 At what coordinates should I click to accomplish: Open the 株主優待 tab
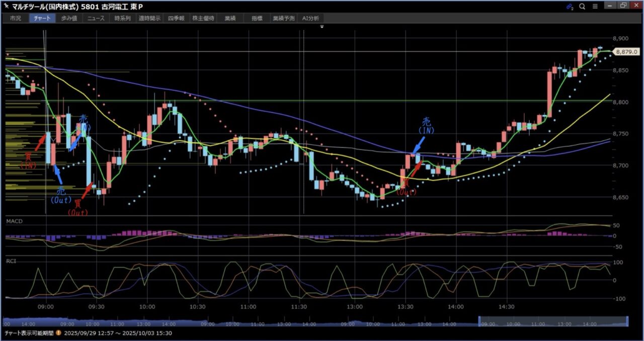[x=203, y=18]
